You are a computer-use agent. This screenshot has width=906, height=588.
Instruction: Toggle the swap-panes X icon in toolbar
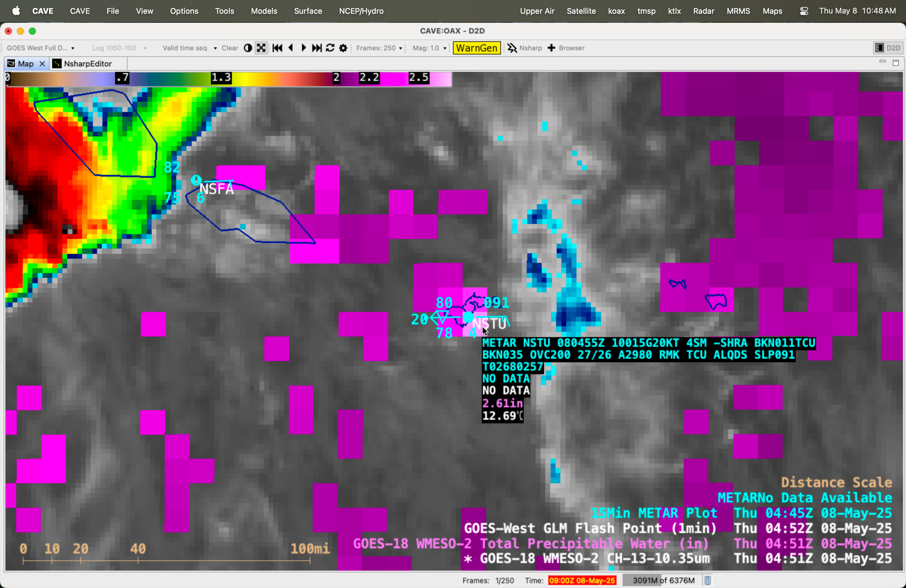(x=261, y=48)
